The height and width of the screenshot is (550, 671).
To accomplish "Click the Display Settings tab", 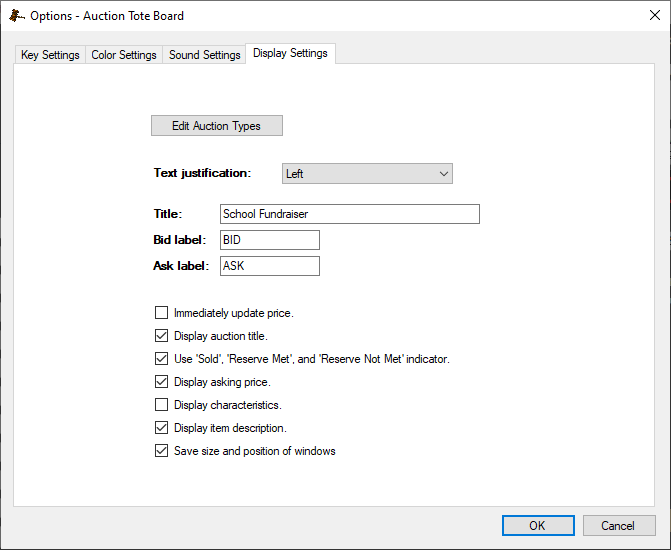I will [290, 53].
